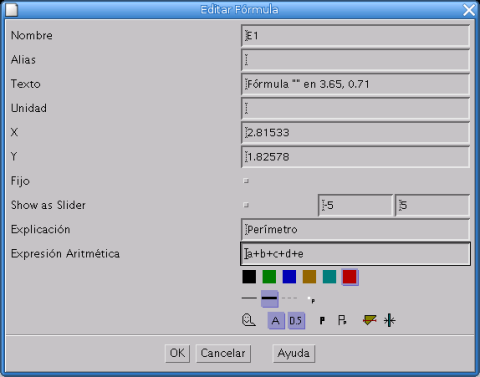Toggle the Fijo checkbox

(246, 181)
